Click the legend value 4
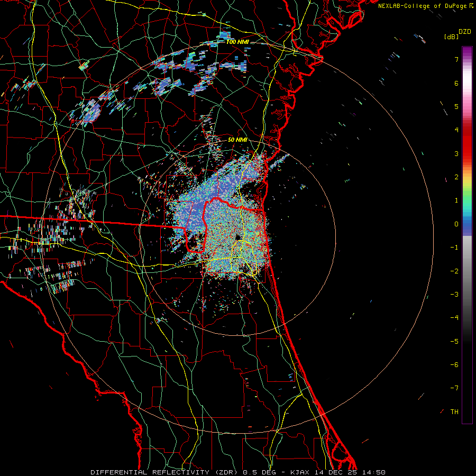476x476 pixels. (456, 130)
